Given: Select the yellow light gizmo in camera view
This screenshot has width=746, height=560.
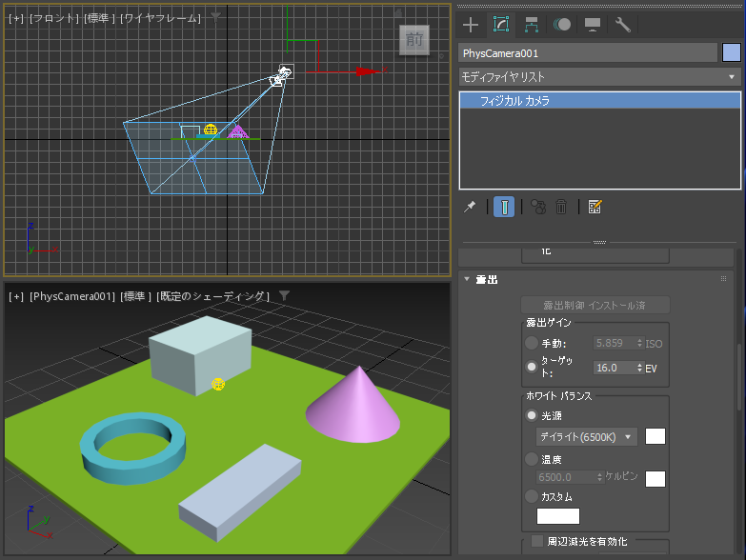Looking at the screenshot, I should [x=218, y=384].
